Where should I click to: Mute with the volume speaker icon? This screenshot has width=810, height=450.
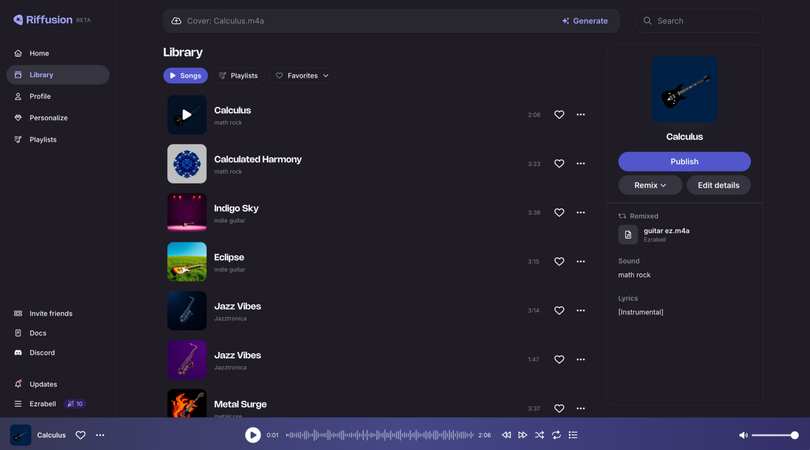click(x=743, y=435)
